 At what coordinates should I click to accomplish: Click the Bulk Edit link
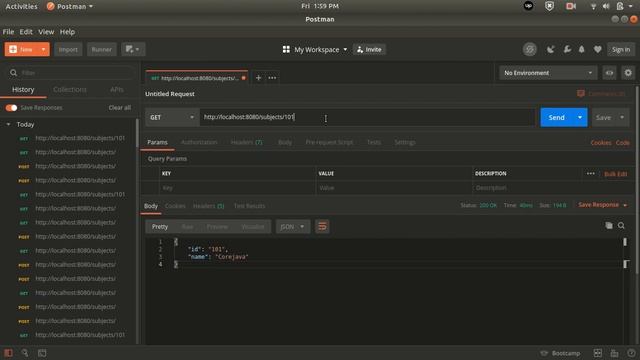pos(616,174)
